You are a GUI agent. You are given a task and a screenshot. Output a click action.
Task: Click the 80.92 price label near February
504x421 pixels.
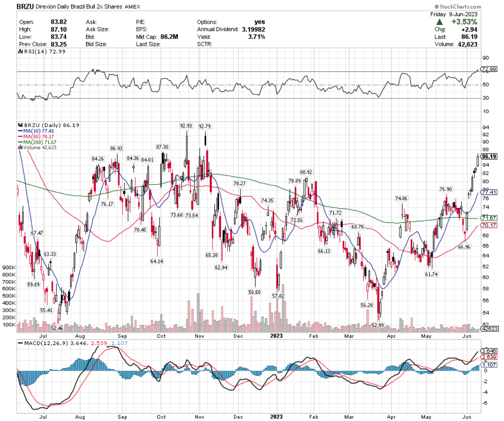click(306, 172)
